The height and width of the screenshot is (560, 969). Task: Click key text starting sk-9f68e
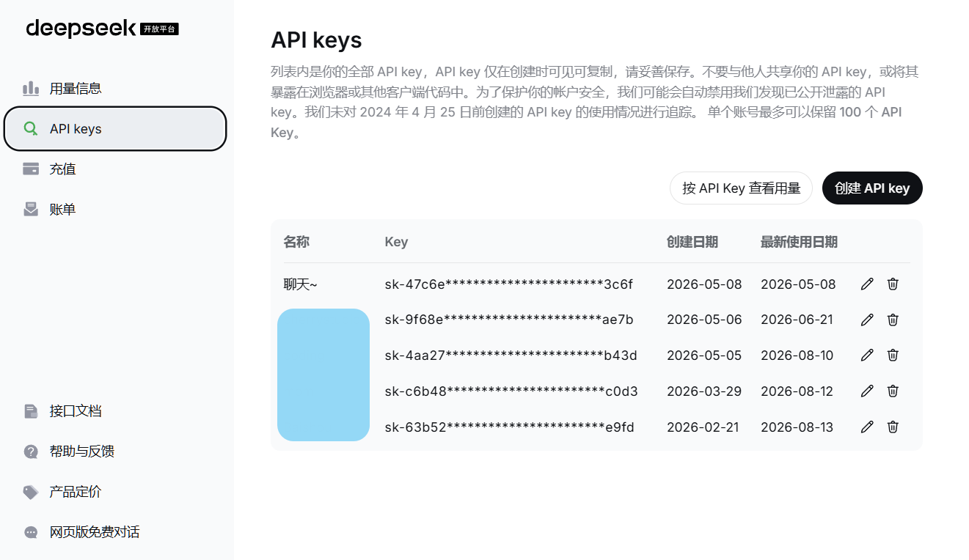[509, 320]
